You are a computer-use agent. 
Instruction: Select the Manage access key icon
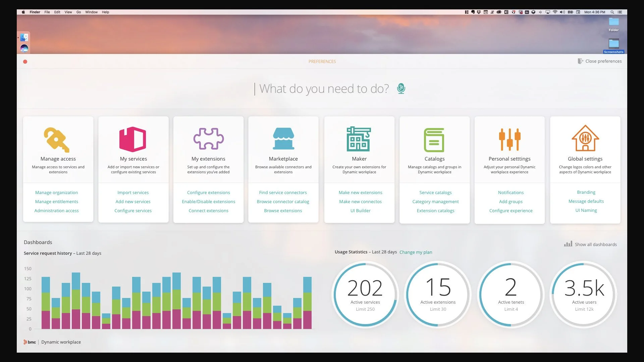56,139
